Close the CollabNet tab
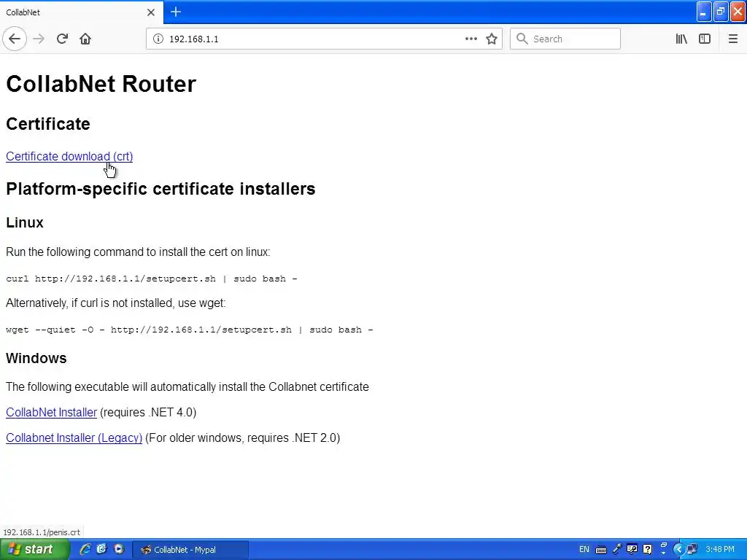This screenshot has width=747, height=560. coord(151,12)
